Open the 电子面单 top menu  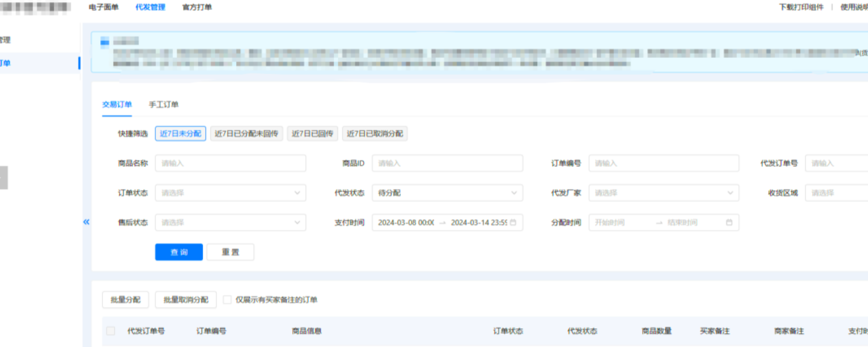(x=103, y=7)
